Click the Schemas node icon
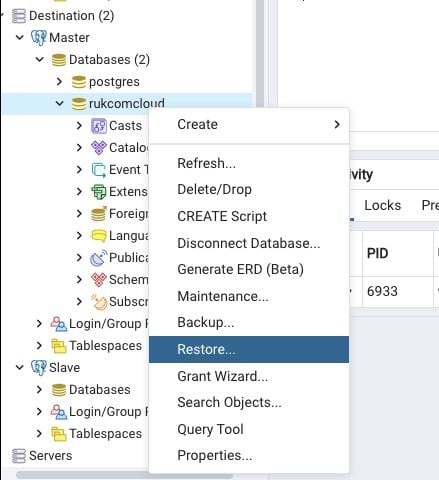 [x=99, y=280]
